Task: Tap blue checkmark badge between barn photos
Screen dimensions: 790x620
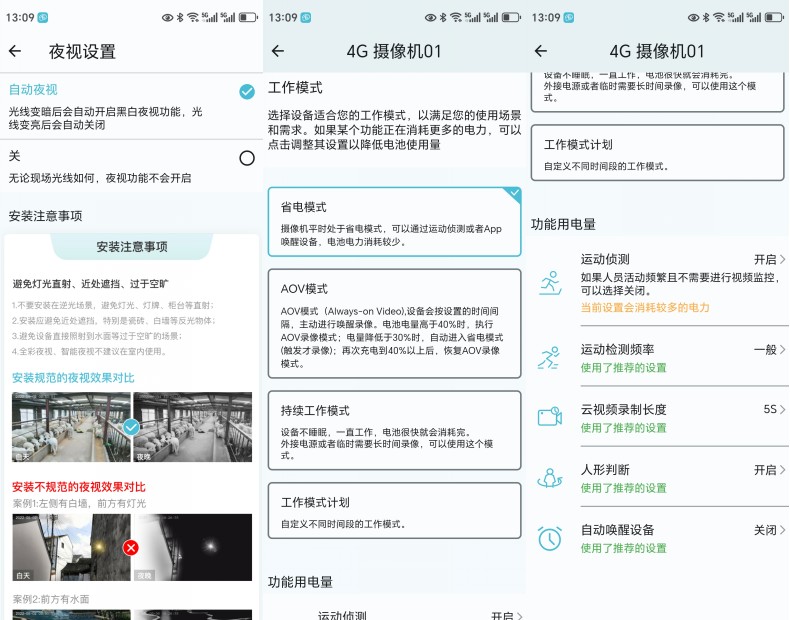Action: click(x=131, y=427)
